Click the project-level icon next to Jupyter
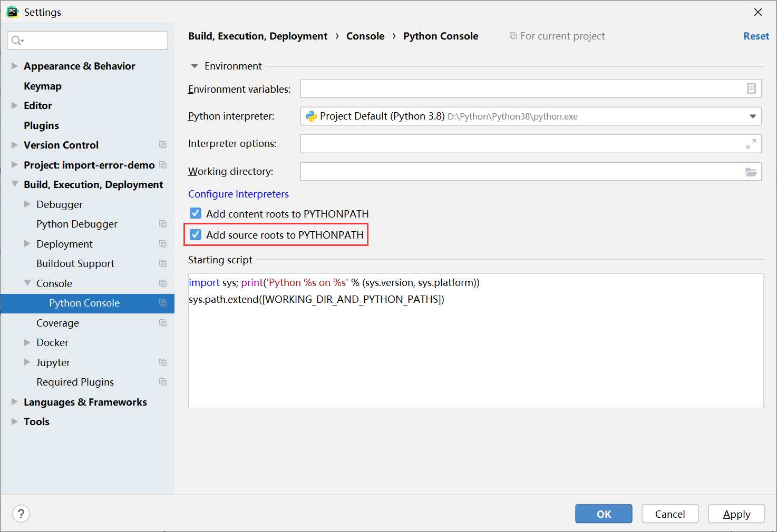 (x=163, y=362)
